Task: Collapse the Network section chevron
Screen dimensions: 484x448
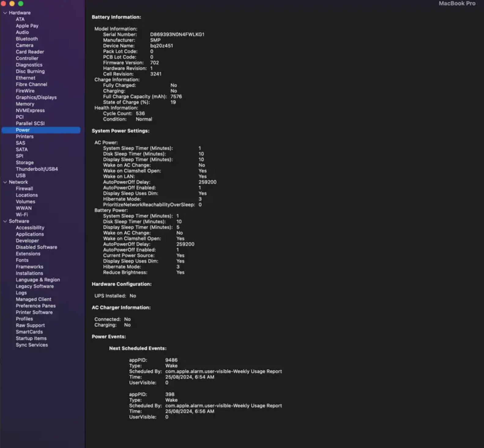Action: point(5,182)
